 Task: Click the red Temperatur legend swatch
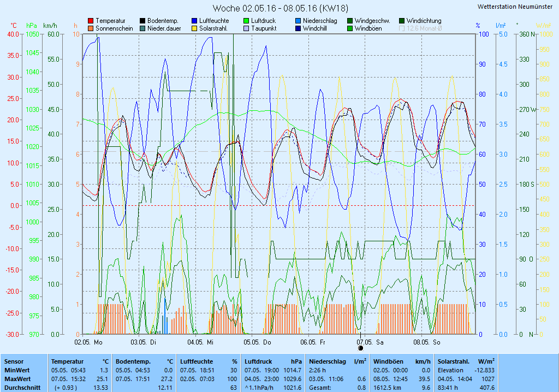tap(91, 21)
